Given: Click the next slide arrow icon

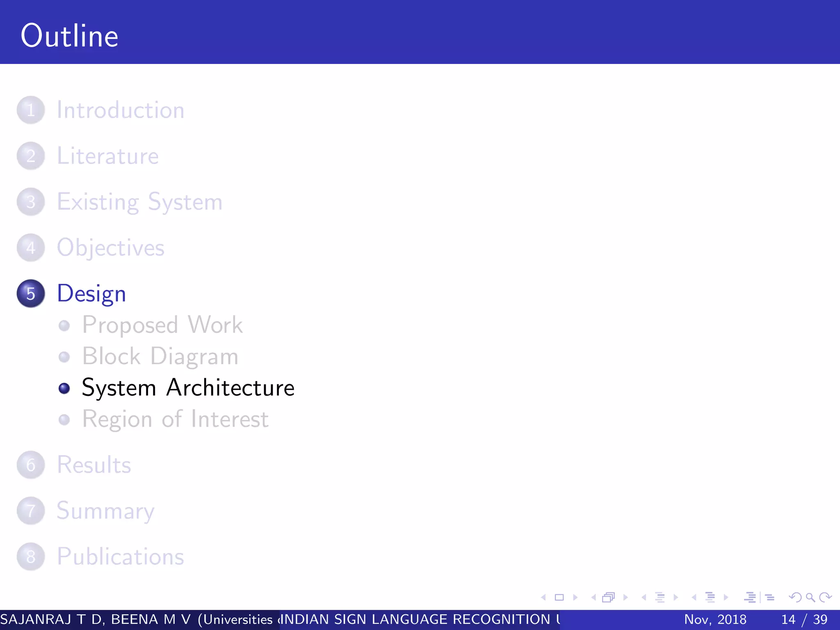Looking at the screenshot, I should pos(575,598).
